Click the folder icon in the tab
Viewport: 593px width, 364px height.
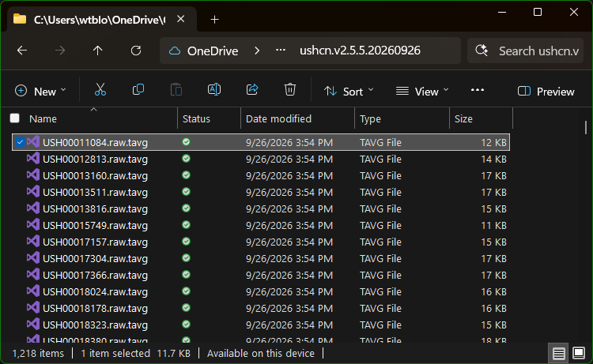pos(20,19)
